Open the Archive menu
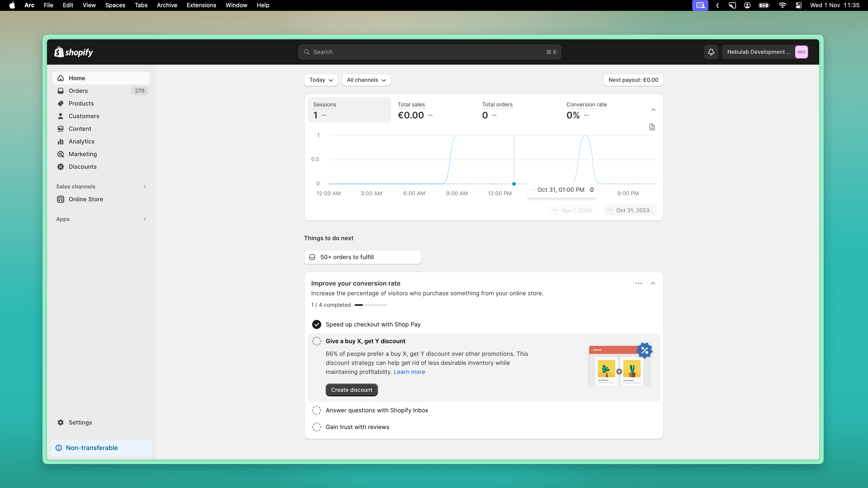868x488 pixels. (167, 5)
